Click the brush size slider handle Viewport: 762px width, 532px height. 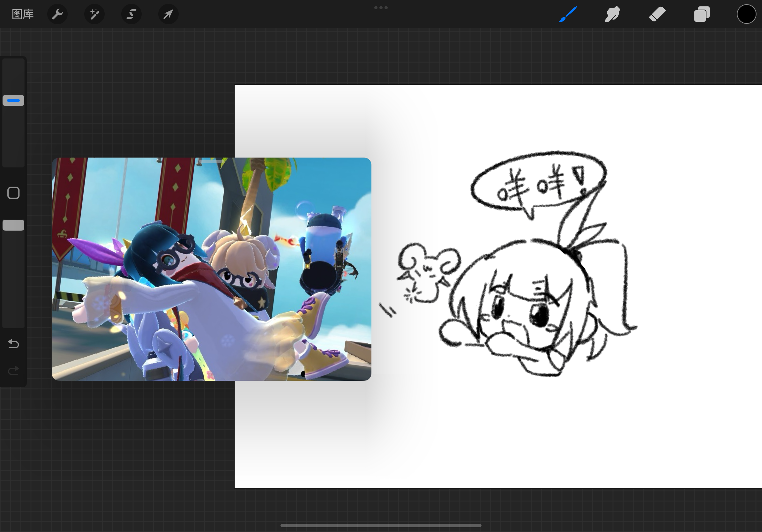pyautogui.click(x=13, y=100)
